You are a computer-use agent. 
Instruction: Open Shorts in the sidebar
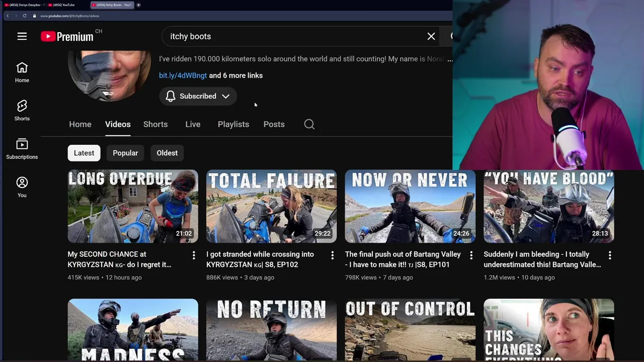coord(22,111)
